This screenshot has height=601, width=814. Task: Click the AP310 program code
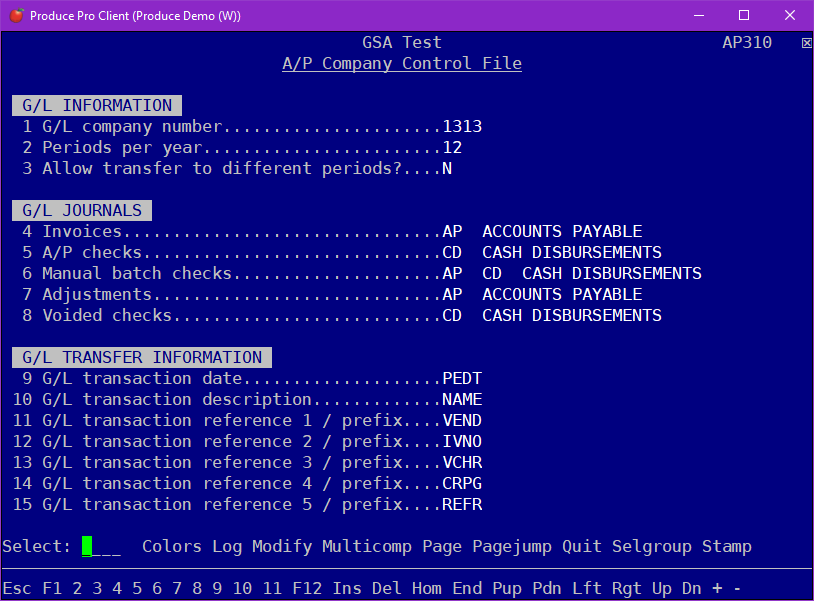pyautogui.click(x=747, y=42)
